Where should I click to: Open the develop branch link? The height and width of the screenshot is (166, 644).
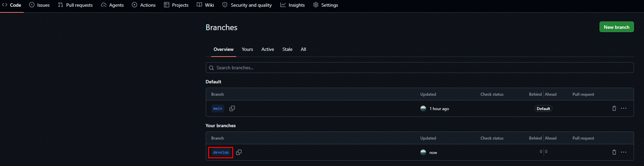(221, 152)
